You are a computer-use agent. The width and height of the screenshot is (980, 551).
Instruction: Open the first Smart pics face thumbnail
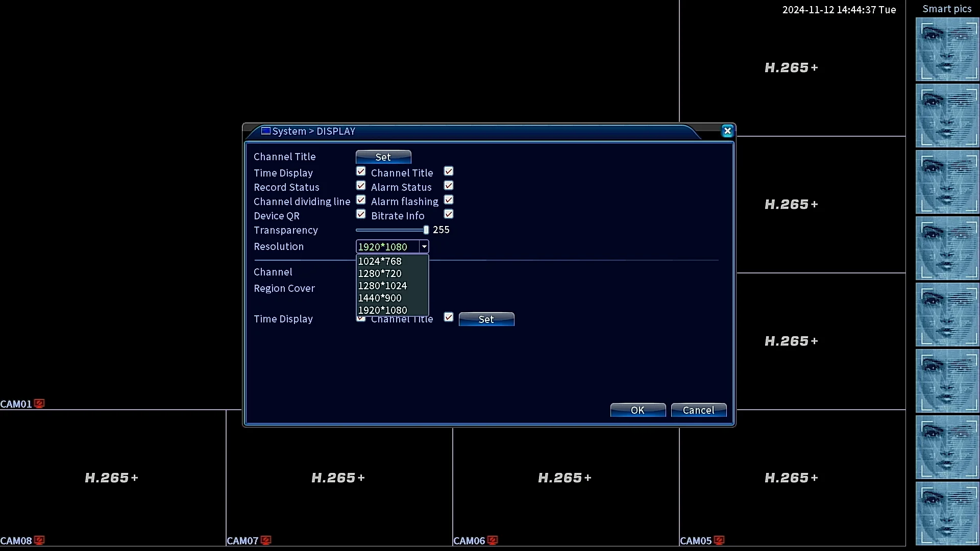947,49
